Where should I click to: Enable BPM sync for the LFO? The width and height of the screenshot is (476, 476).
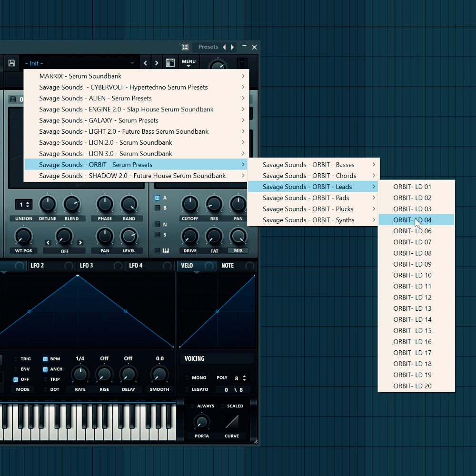click(46, 358)
